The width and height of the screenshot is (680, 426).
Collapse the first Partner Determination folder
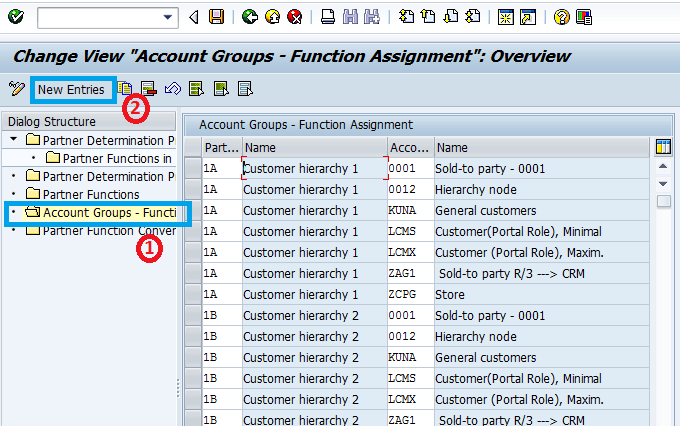tap(14, 139)
